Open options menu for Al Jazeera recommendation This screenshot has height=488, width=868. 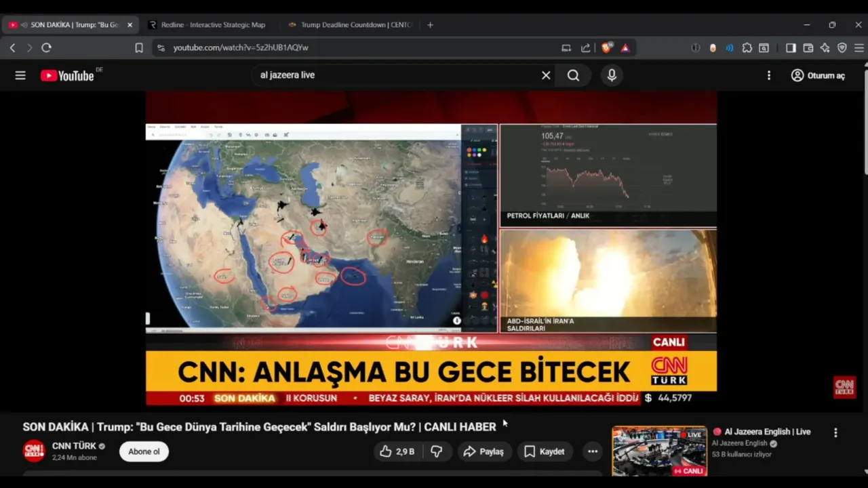[835, 432]
